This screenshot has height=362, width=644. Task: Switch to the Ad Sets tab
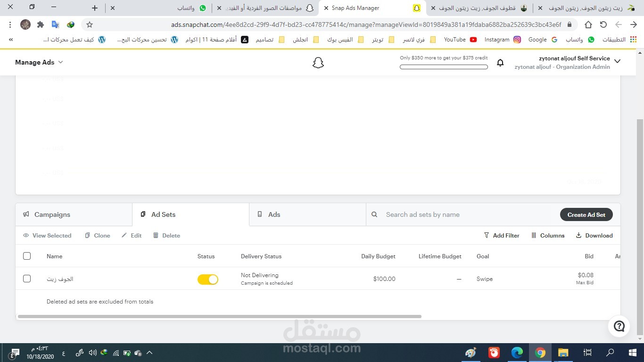click(x=190, y=214)
